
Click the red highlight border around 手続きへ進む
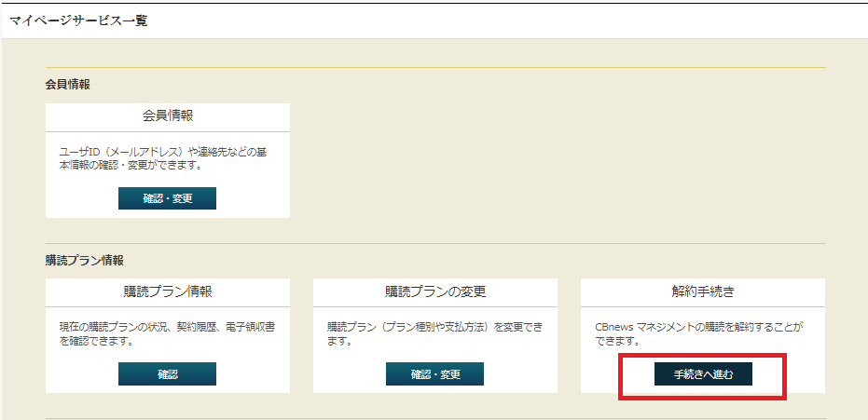coord(702,354)
